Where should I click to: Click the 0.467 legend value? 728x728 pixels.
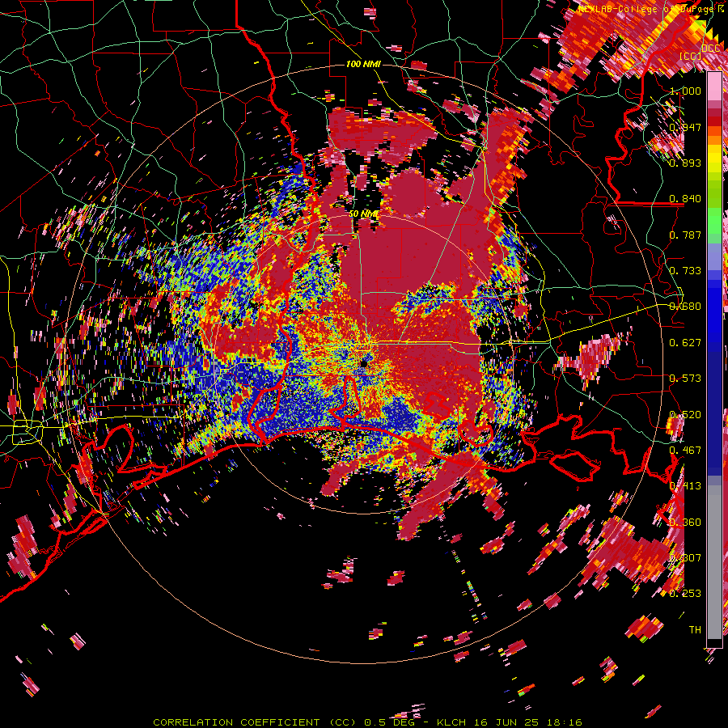click(685, 450)
